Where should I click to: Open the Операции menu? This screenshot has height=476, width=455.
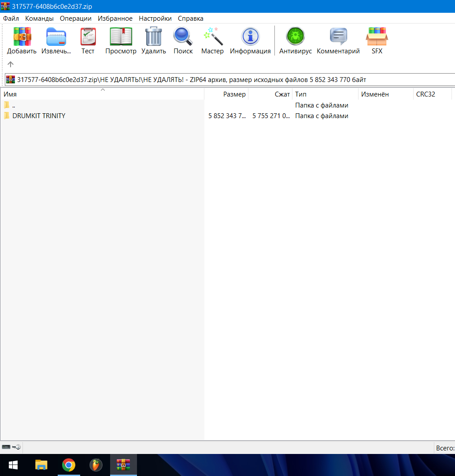coord(75,19)
